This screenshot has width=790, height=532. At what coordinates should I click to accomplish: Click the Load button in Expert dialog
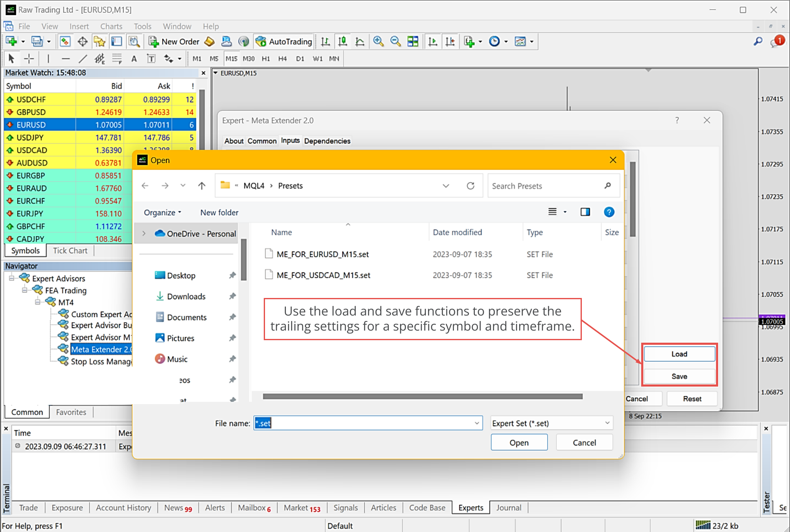click(x=679, y=354)
